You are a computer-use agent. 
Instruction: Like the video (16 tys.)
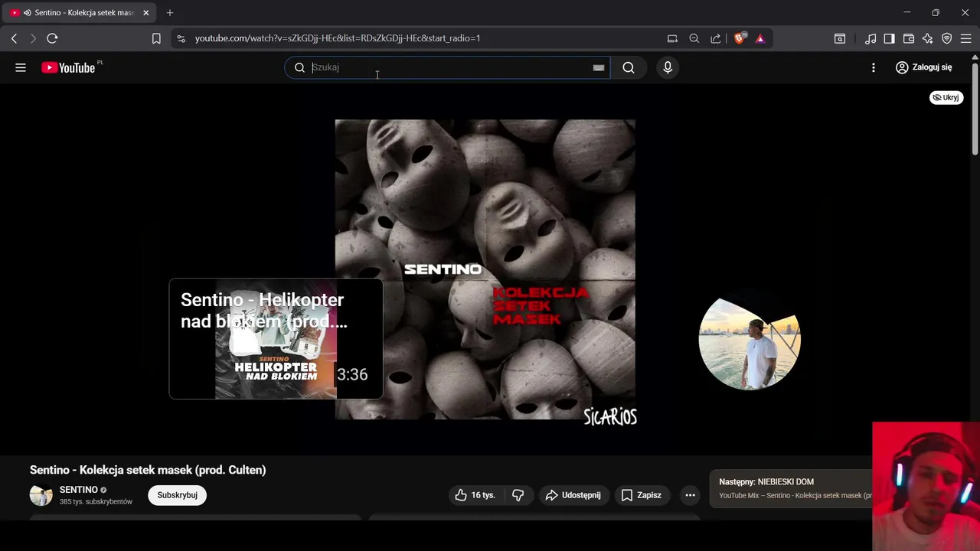point(475,495)
